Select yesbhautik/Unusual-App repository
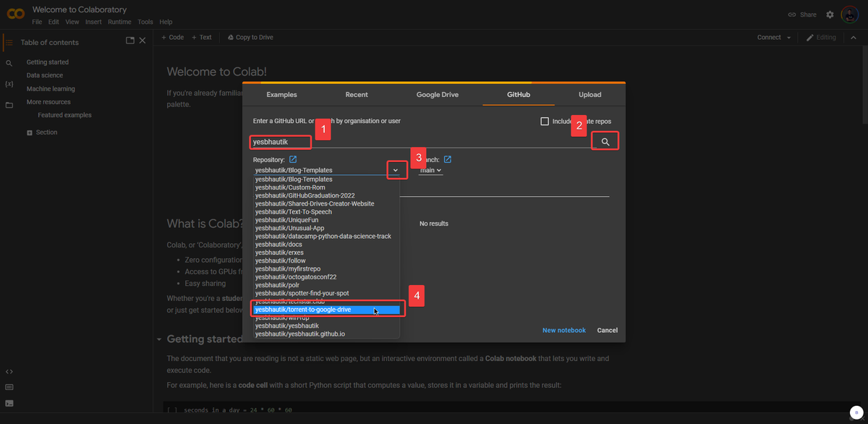The image size is (868, 424). coord(327,228)
